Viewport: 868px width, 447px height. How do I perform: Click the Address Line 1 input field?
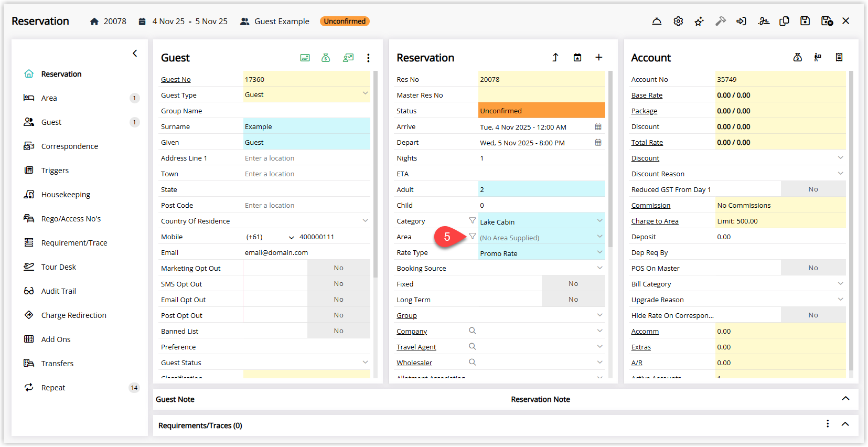coord(306,158)
